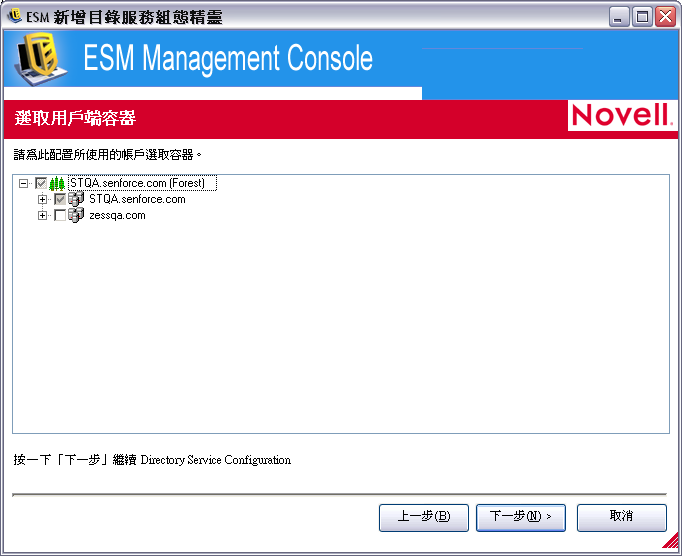This screenshot has width=682, height=556.
Task: Toggle the STQA.senforce.com (Forest) checkbox
Action: 41,183
